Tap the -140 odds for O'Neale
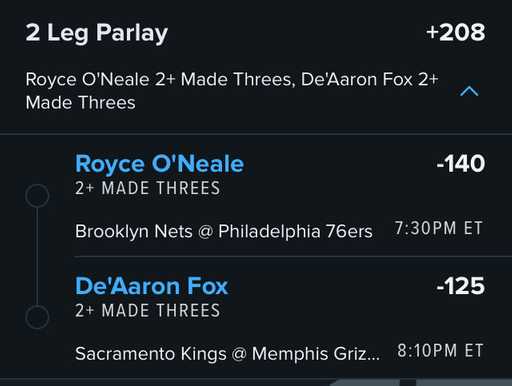512x386 pixels. 461,164
